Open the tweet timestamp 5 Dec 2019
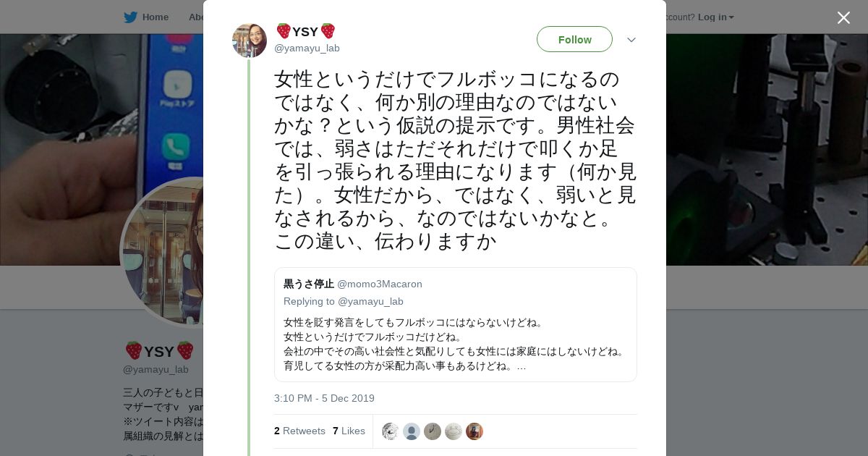868x456 pixels. (324, 398)
